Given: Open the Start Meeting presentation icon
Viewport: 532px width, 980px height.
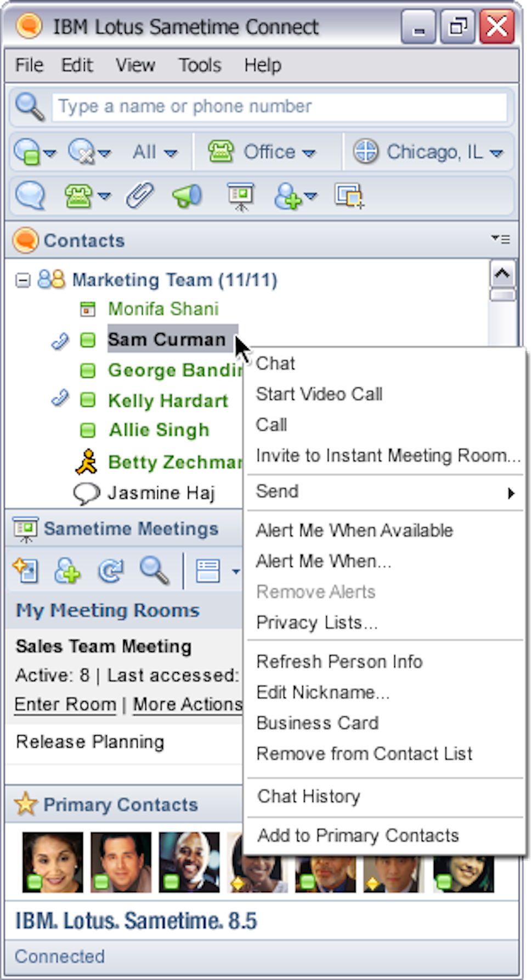Looking at the screenshot, I should (x=240, y=196).
